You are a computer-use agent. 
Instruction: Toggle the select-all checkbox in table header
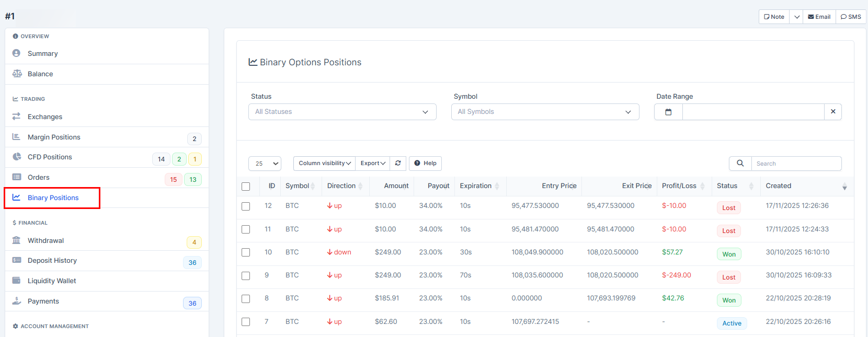246,187
